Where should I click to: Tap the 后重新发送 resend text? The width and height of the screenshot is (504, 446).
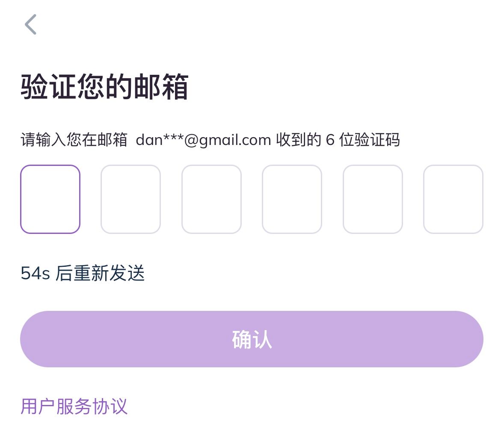point(100,273)
